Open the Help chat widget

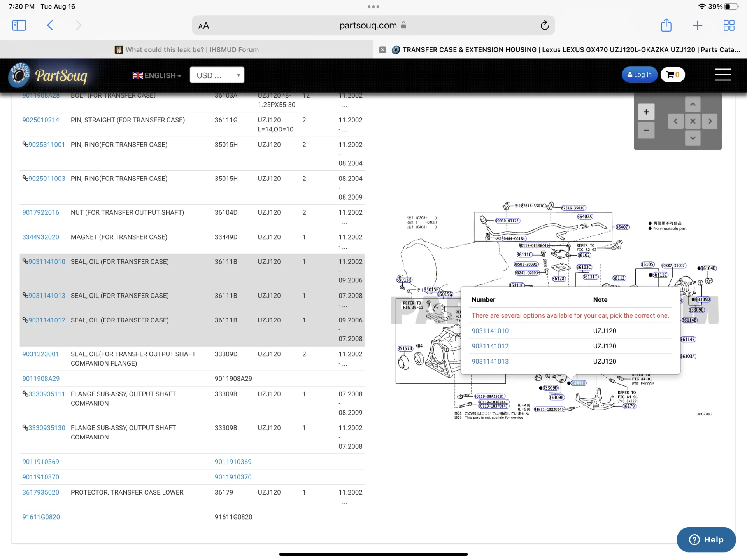click(x=706, y=540)
